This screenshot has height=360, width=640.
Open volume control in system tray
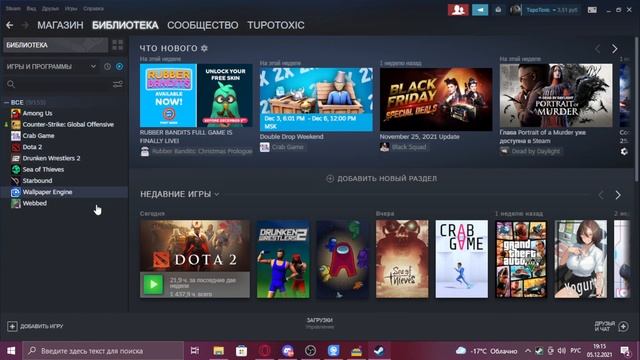tap(562, 351)
